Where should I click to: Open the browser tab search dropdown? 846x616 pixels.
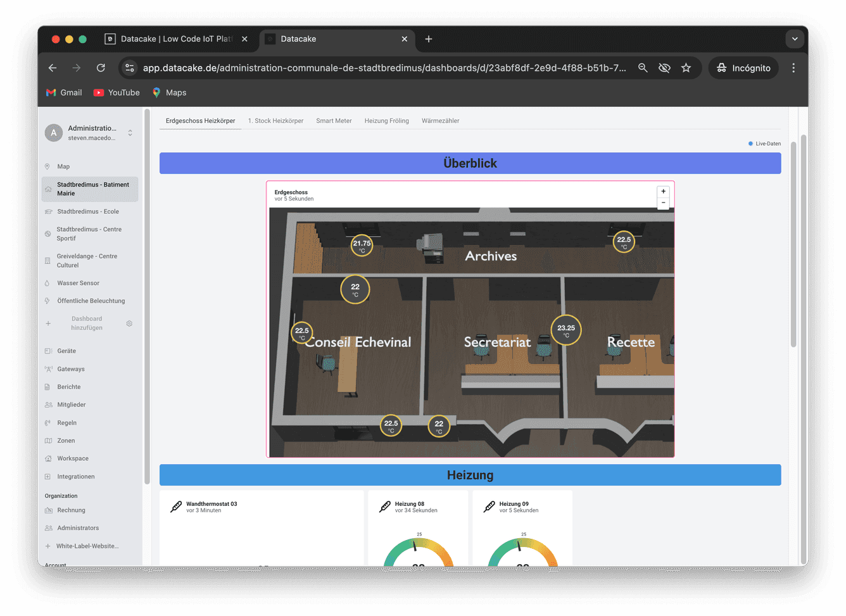click(x=795, y=39)
